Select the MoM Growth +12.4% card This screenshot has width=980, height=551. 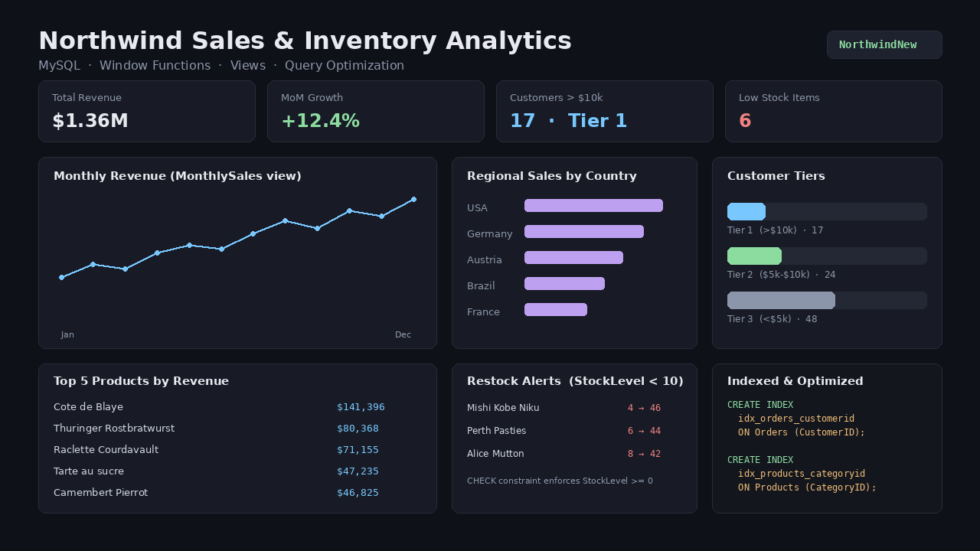(376, 112)
